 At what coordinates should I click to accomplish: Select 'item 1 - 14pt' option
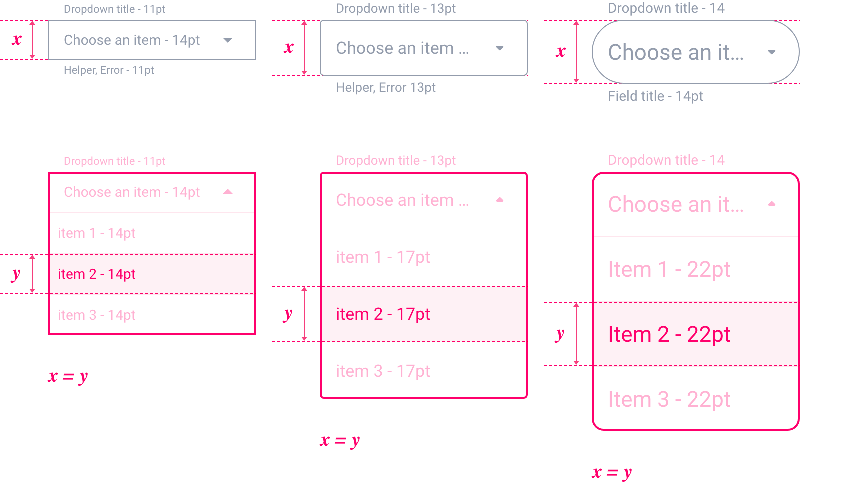point(97,233)
